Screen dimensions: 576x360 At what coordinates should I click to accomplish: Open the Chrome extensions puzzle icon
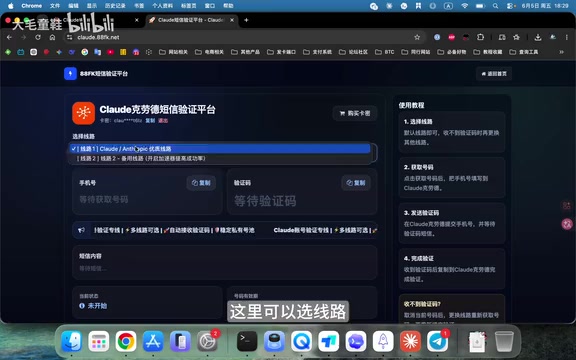480,37
